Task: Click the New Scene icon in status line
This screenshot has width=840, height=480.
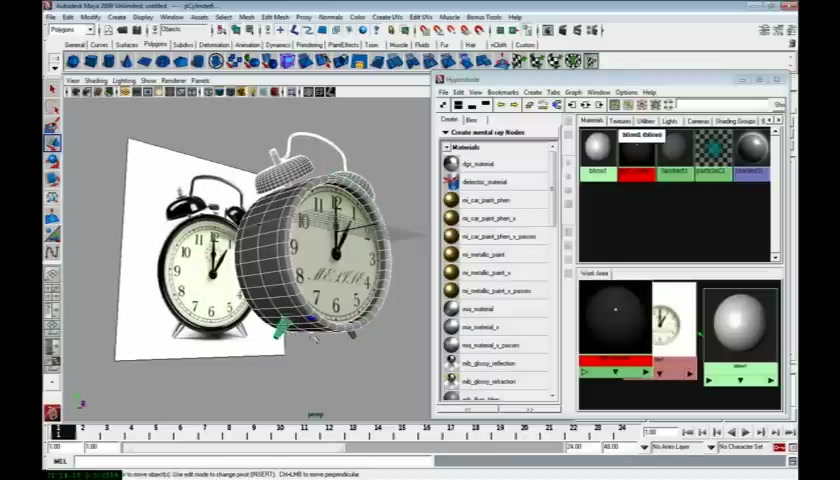Action: 108,30
